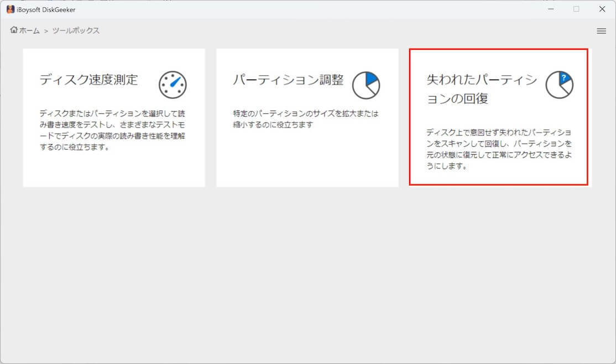Click the disk speed test gauge icon
The width and height of the screenshot is (616, 364).
click(173, 85)
